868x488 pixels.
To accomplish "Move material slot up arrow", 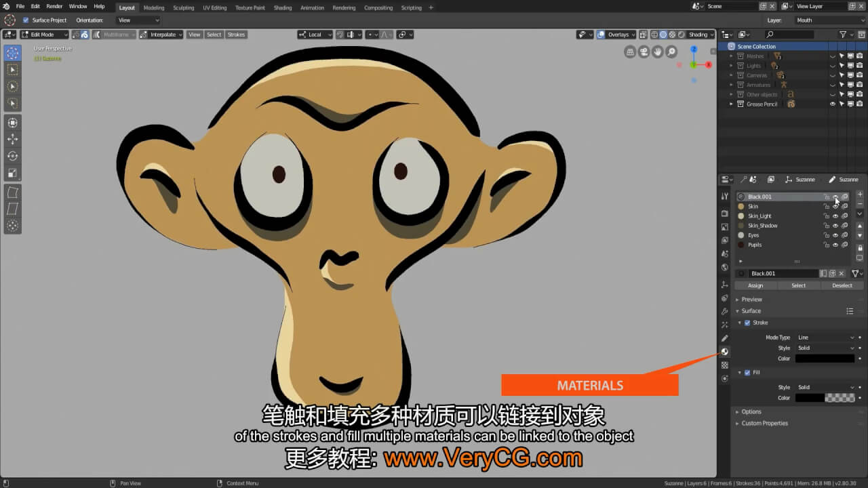I will [x=860, y=226].
